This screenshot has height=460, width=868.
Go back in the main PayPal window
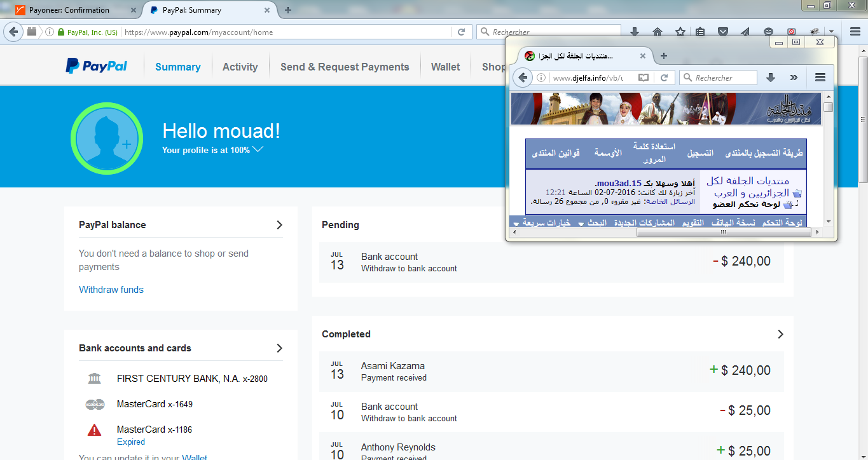coord(13,32)
